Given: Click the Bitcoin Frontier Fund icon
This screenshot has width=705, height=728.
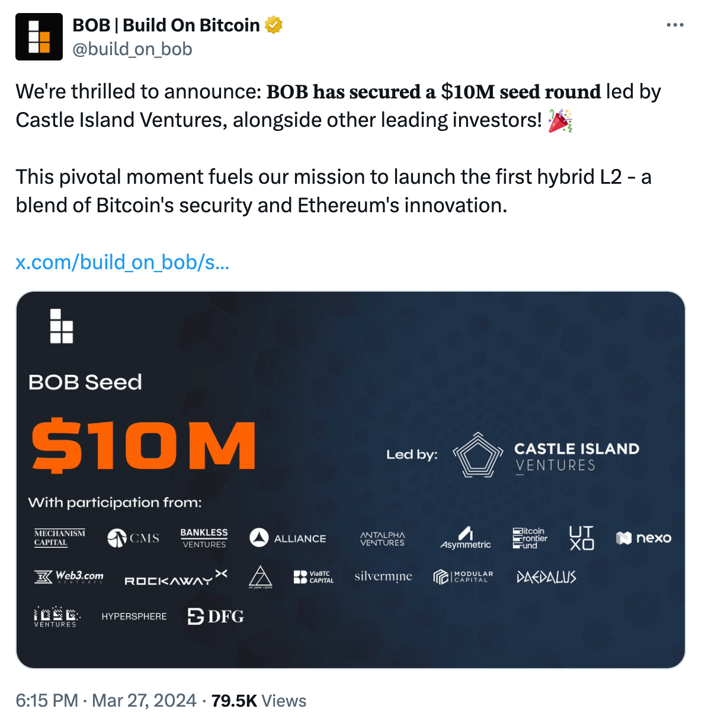Looking at the screenshot, I should click(x=529, y=538).
